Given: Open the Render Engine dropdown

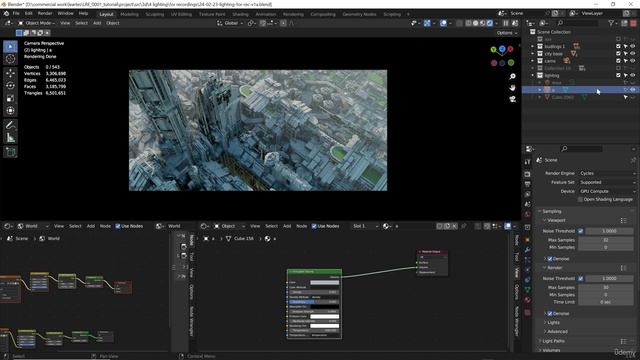Looking at the screenshot, I should click(607, 173).
